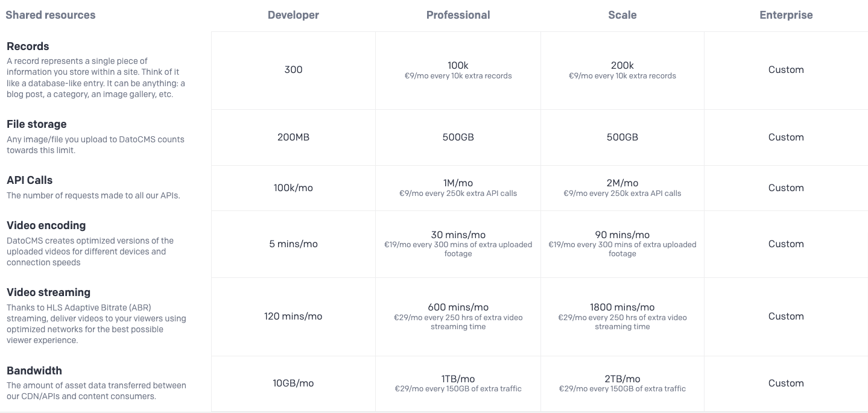Click the Enterprise plan column header
The height and width of the screenshot is (413, 868).
click(786, 15)
